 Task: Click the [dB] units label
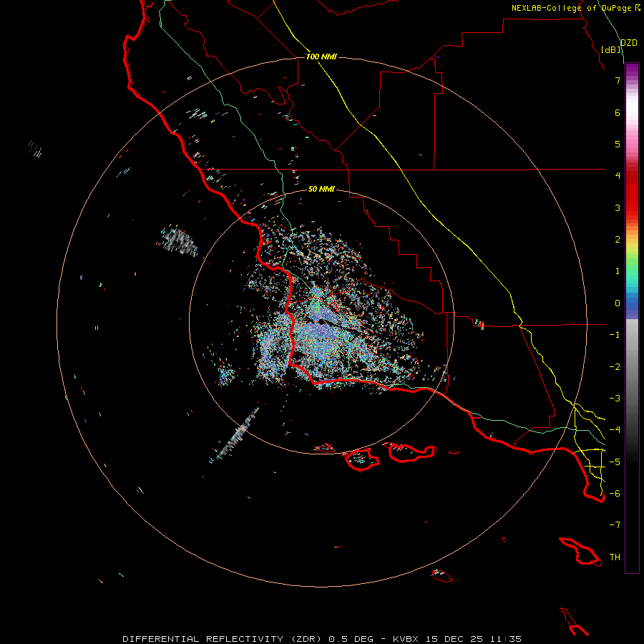[610, 49]
